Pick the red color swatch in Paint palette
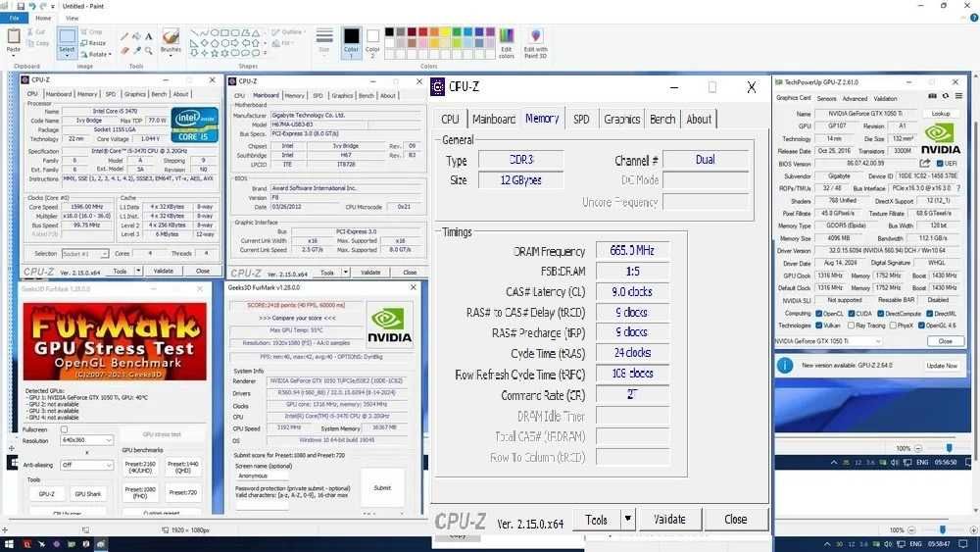The width and height of the screenshot is (980, 552). [423, 32]
